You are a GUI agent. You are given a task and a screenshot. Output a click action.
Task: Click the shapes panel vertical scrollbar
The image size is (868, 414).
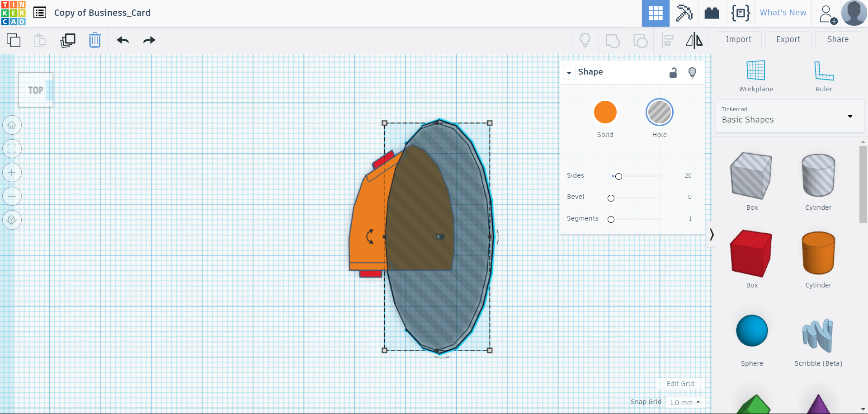[863, 184]
